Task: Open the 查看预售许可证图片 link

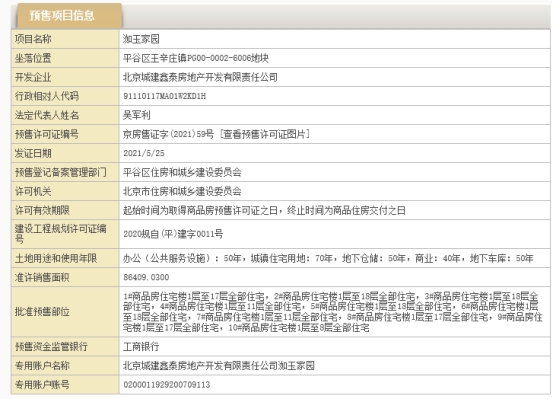Action: click(x=264, y=134)
